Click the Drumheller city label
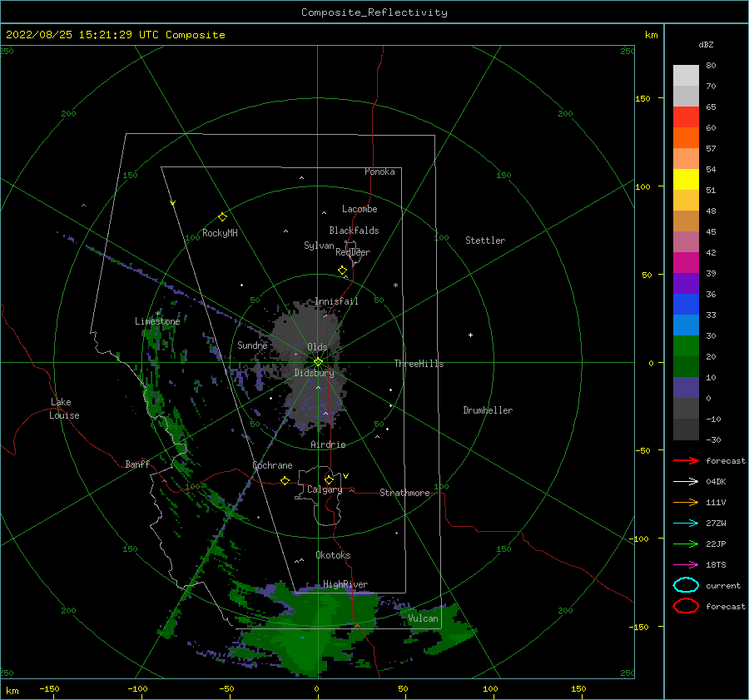 coord(488,410)
